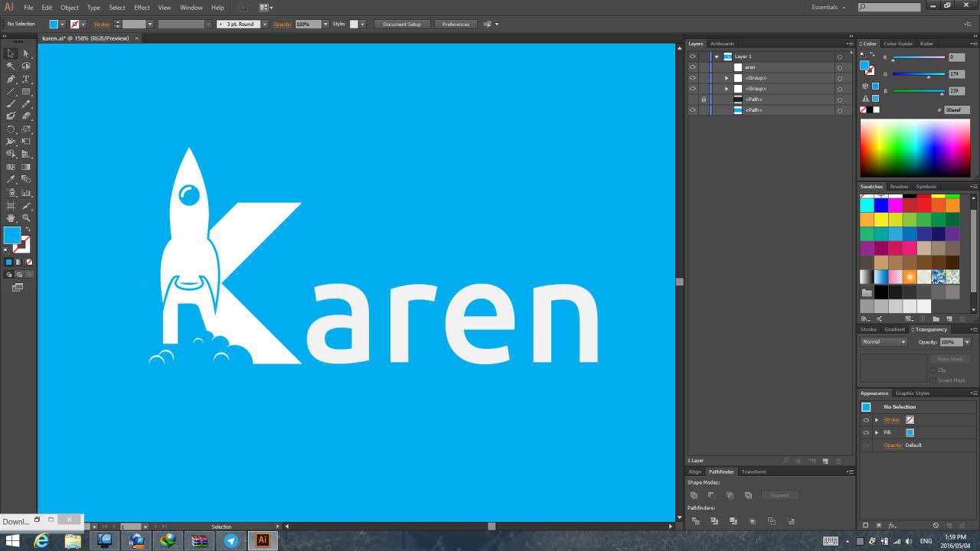Open the Normal blending mode dropdown
The image size is (980, 551).
click(x=884, y=342)
